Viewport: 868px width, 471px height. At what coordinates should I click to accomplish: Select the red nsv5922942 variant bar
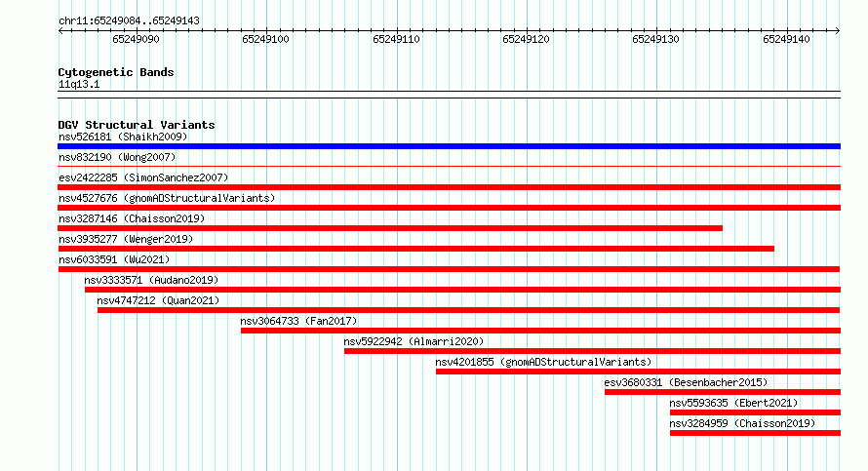592,351
